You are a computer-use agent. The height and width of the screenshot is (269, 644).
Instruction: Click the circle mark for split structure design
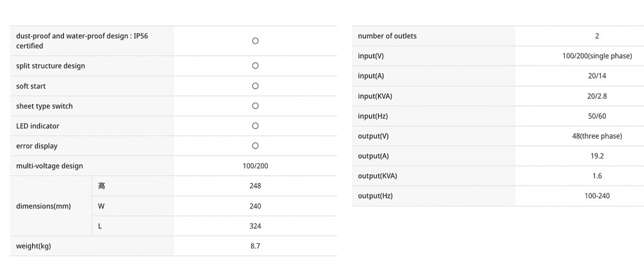[255, 66]
